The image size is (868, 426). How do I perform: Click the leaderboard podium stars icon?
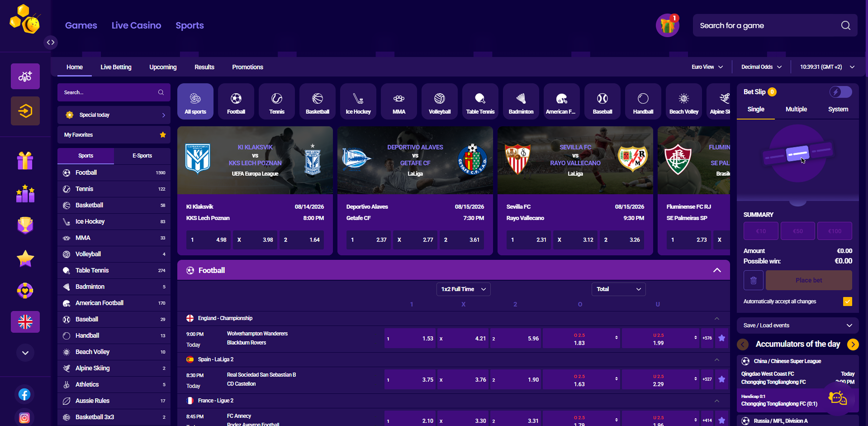[x=25, y=194]
